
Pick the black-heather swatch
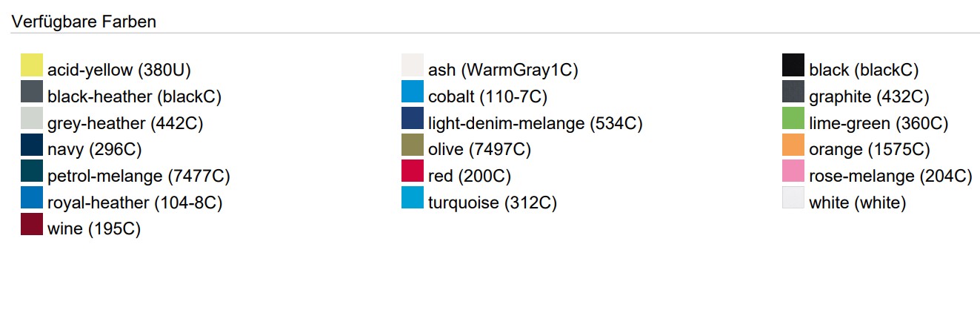point(32,92)
